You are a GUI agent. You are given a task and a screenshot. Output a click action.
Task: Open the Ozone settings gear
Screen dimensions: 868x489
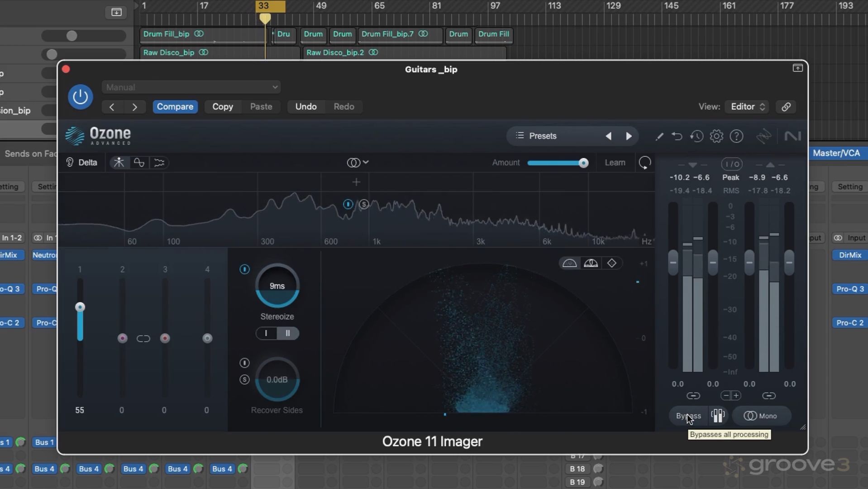[x=716, y=136]
